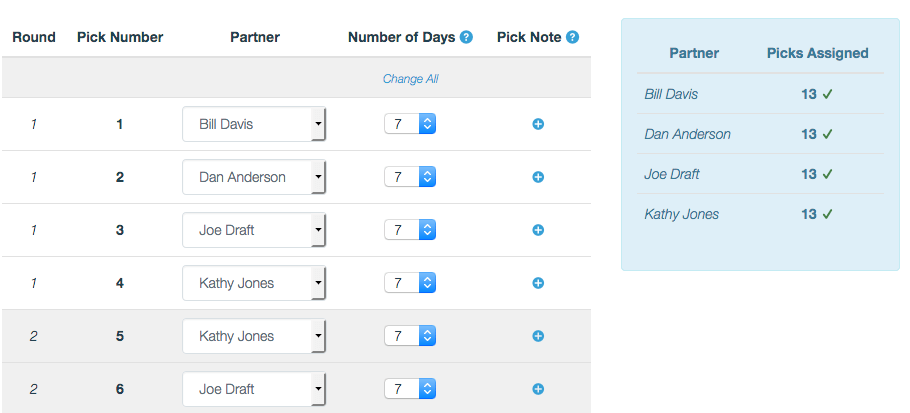Viewport: 910px width, 413px height.
Task: Add a pick note for pick 5
Action: click(x=538, y=336)
